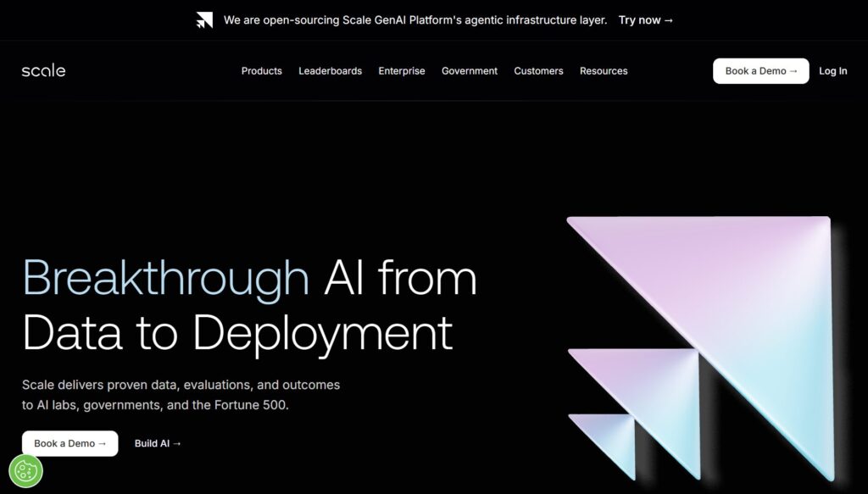Click the Build AI arrow link
The width and height of the screenshot is (868, 494).
coord(158,443)
